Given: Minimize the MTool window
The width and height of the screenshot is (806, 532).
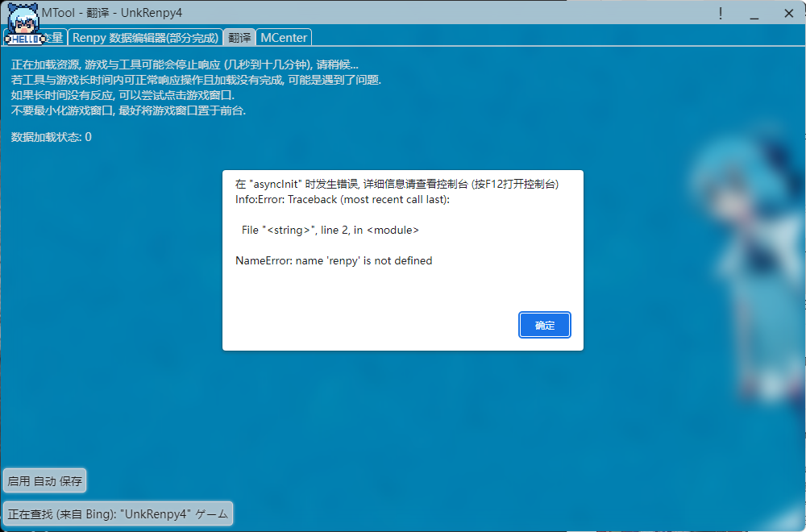Looking at the screenshot, I should pos(754,14).
